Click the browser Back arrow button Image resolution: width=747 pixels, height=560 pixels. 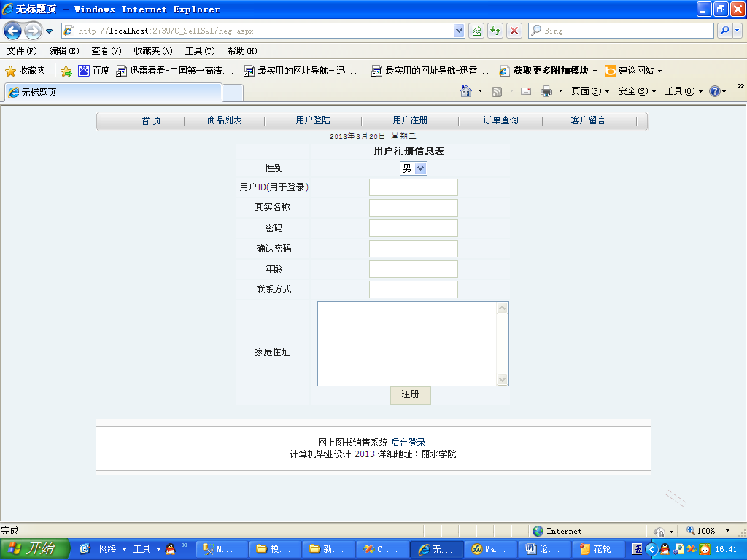click(x=13, y=31)
